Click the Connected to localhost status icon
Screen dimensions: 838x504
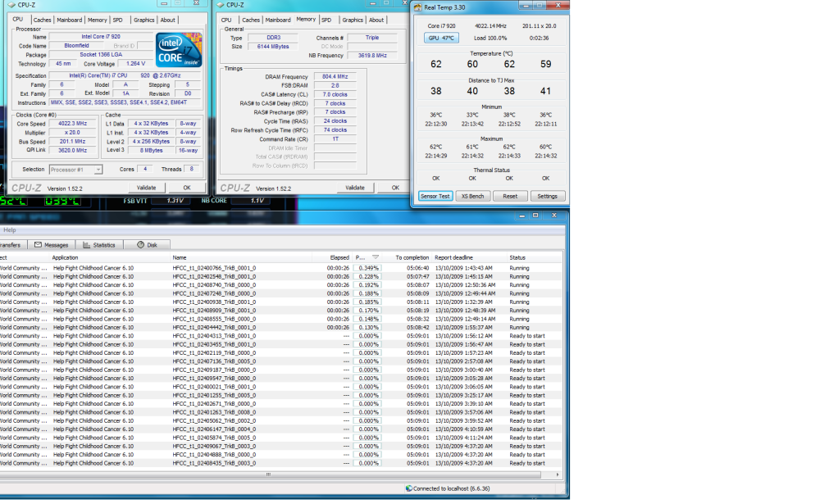(x=409, y=488)
